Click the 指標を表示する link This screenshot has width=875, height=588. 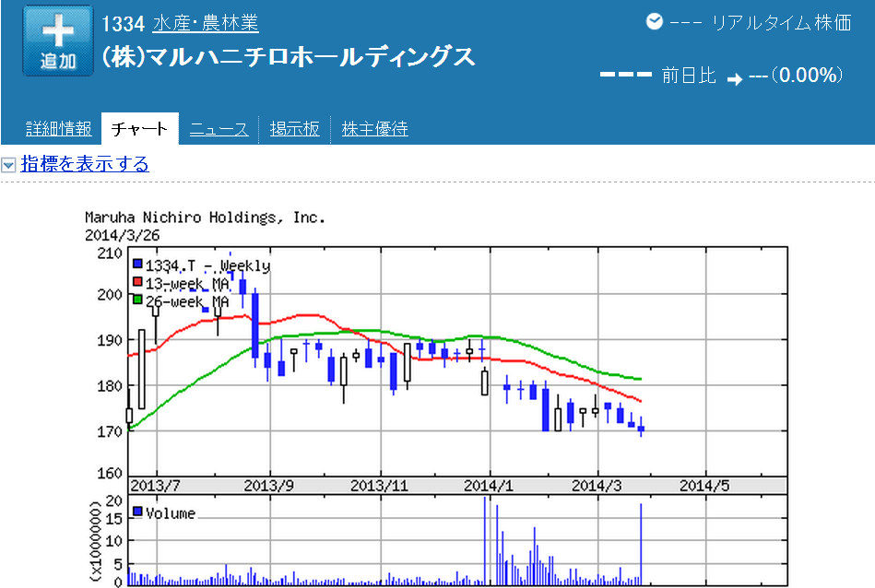point(85,164)
